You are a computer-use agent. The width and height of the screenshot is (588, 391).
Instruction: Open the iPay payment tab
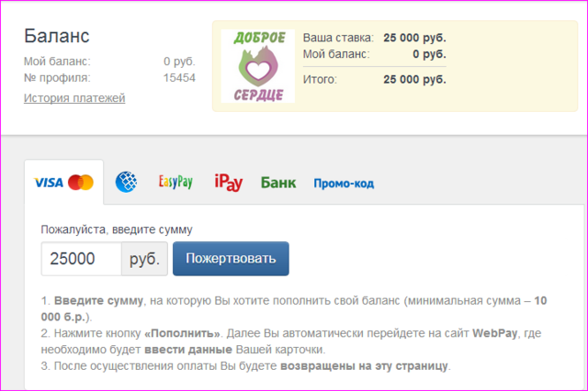pyautogui.click(x=227, y=183)
